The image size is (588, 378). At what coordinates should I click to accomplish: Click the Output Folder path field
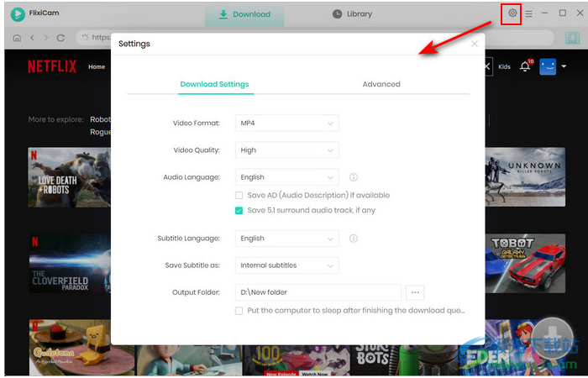318,292
